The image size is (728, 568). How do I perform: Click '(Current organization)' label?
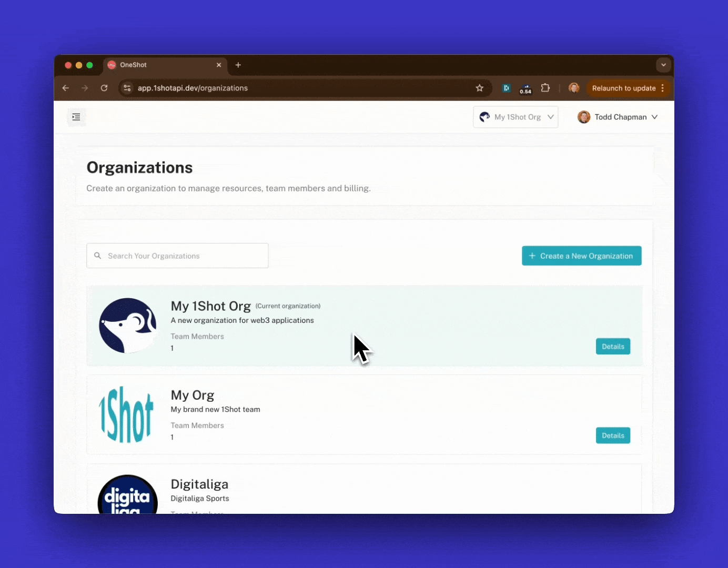pos(288,306)
